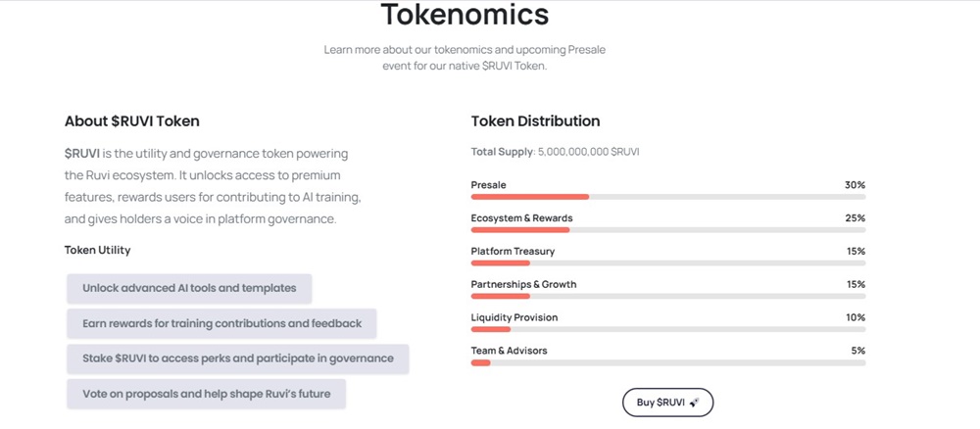980x429 pixels.
Task: Select the Unlock advanced AI tools chip
Action: (189, 289)
